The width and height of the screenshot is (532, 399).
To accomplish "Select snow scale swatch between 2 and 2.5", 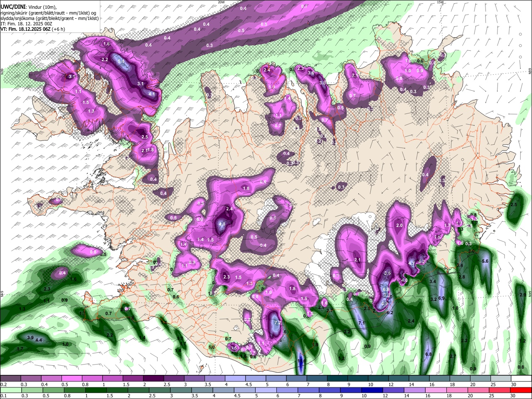I will tap(153, 379).
